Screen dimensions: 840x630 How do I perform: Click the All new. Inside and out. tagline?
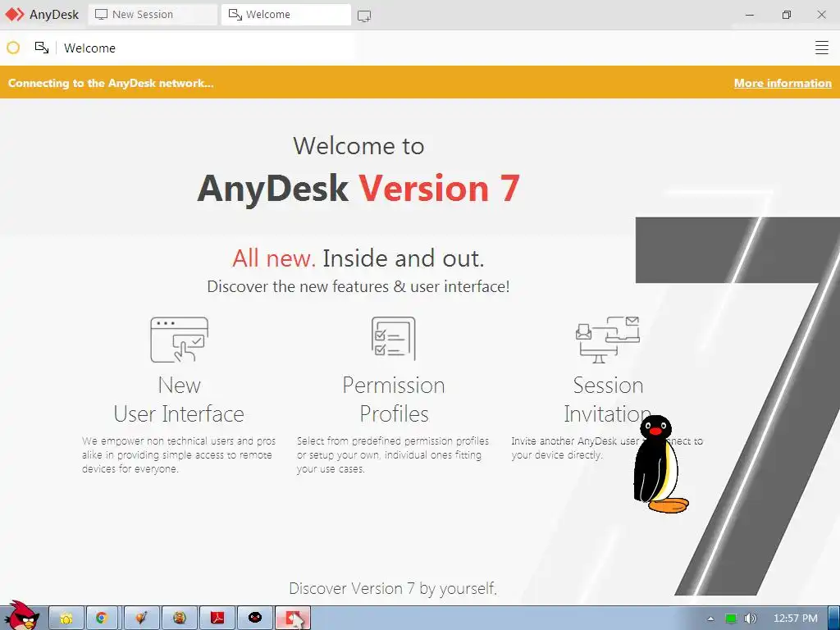click(358, 258)
